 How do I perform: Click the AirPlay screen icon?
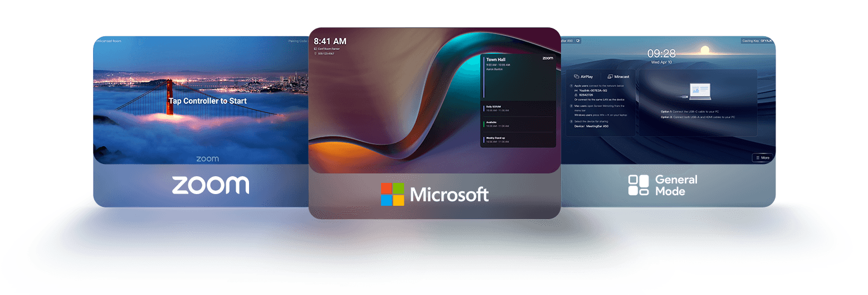click(x=576, y=76)
